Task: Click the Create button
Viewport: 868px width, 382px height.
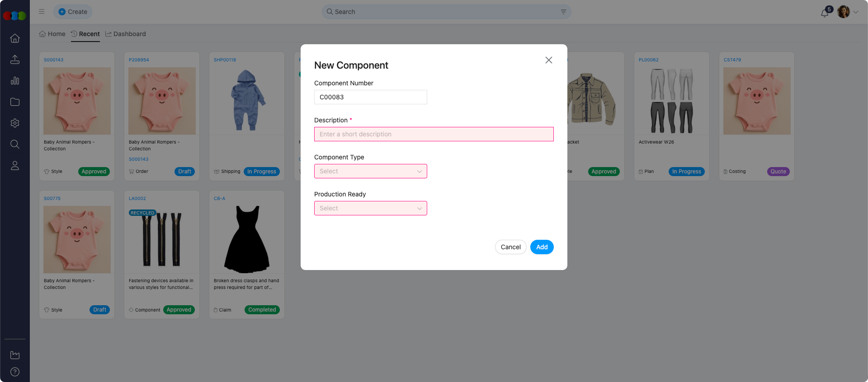Action: (x=73, y=12)
